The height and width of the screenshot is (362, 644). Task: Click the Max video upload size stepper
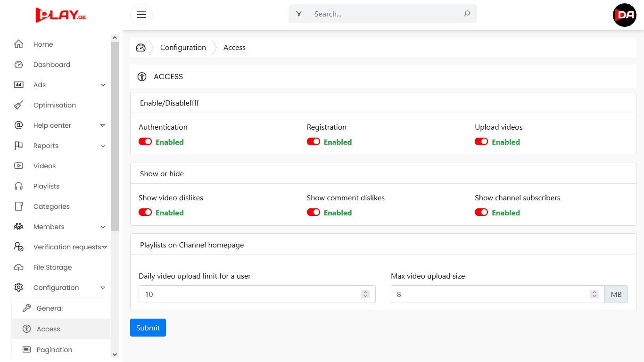(x=594, y=294)
